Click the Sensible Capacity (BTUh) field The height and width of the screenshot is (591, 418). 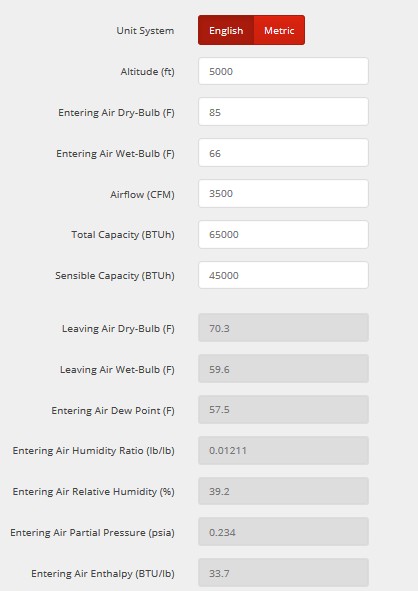(283, 276)
